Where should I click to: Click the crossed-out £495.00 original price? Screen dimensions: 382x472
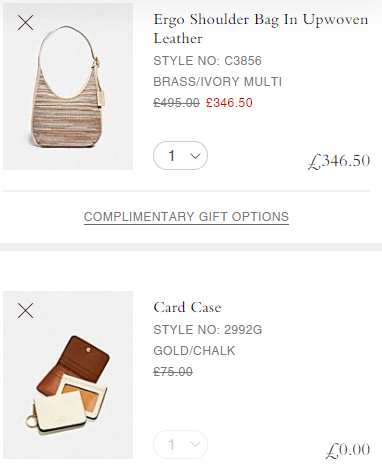176,103
